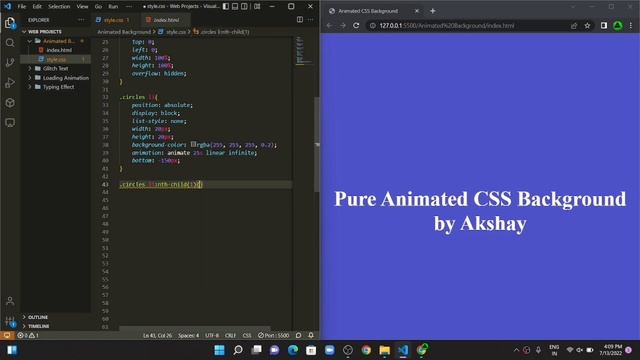Click the browser Forward arrow

343,25
